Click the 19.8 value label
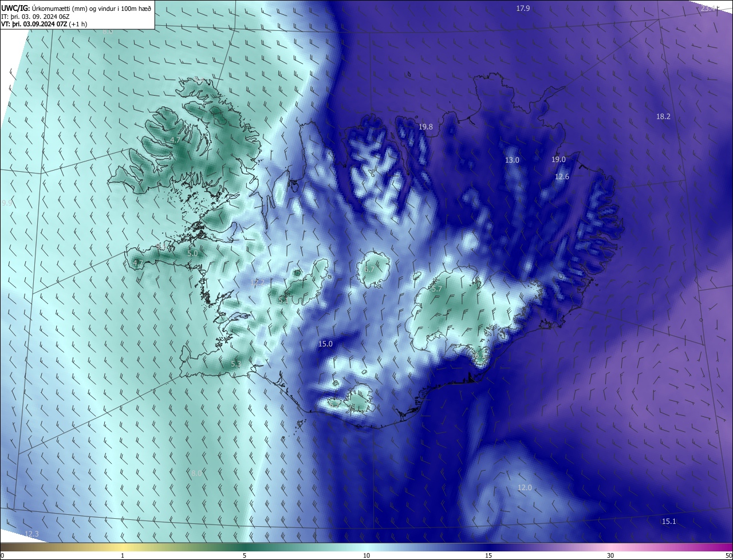733x560 pixels. (425, 127)
